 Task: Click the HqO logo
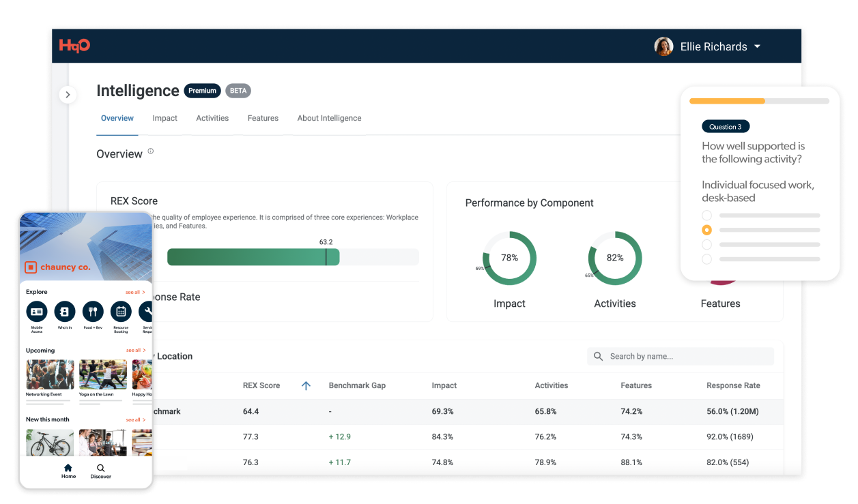(x=74, y=45)
